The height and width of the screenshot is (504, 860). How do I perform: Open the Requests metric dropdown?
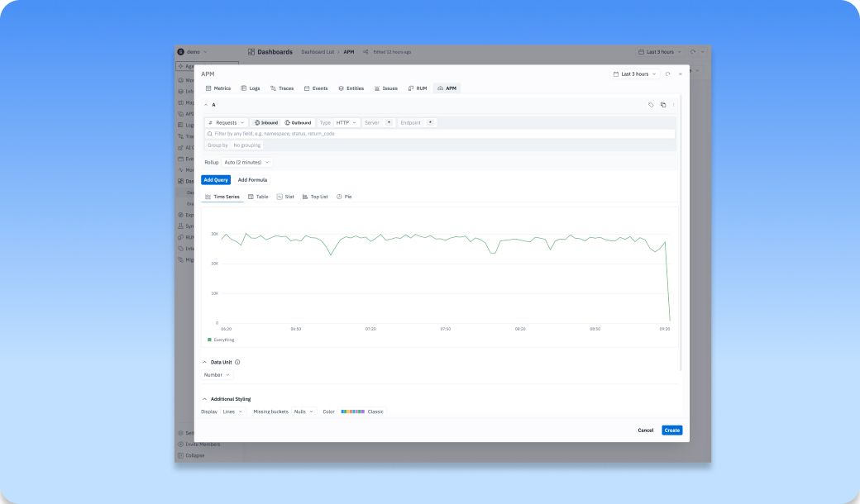(x=226, y=123)
